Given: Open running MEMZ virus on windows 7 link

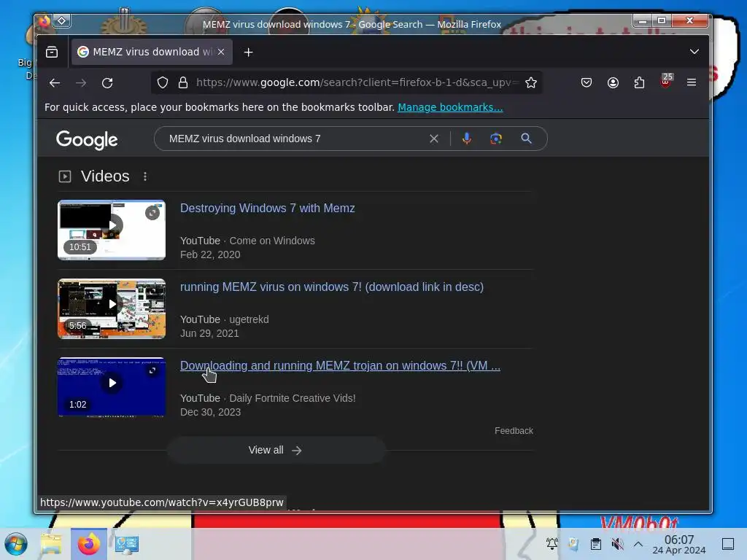Looking at the screenshot, I should coord(332,287).
